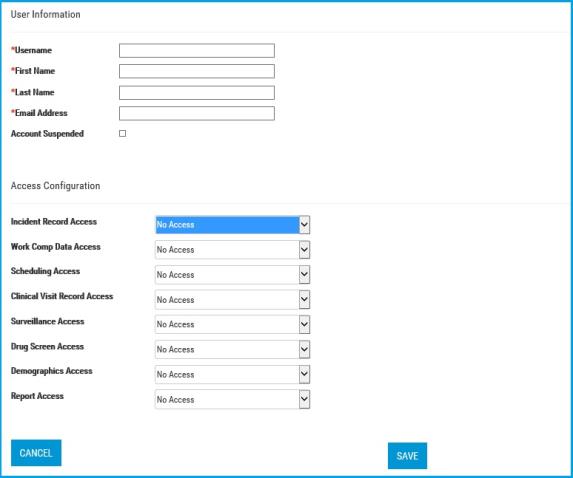Screen dimensions: 573x478
Task: Click the Account Suspended label
Action: 48,134
